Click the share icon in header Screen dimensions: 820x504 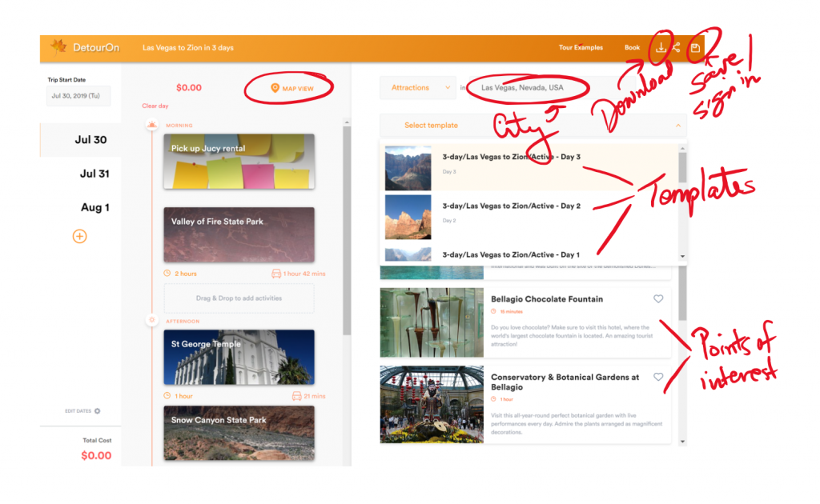tap(676, 47)
